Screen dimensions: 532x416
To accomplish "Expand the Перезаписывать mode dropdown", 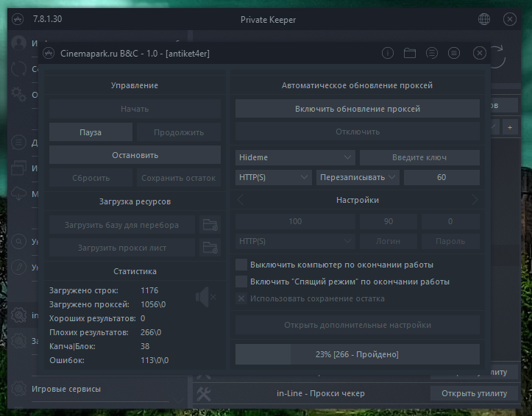I will (358, 177).
